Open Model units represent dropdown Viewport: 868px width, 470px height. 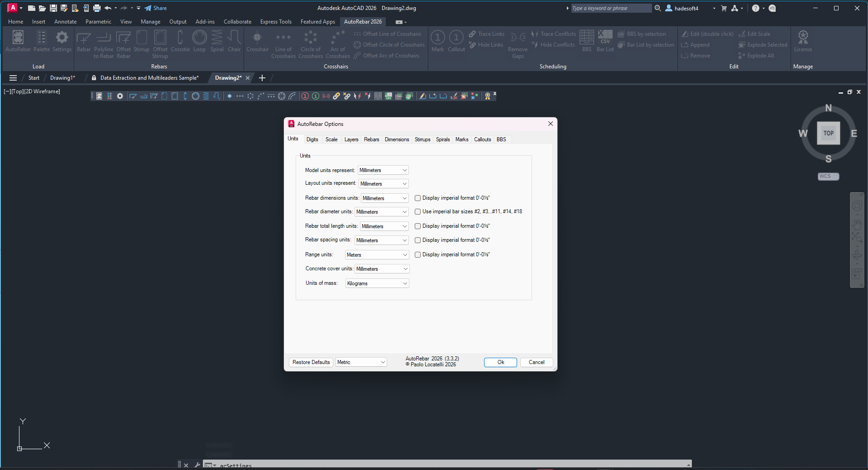point(383,170)
